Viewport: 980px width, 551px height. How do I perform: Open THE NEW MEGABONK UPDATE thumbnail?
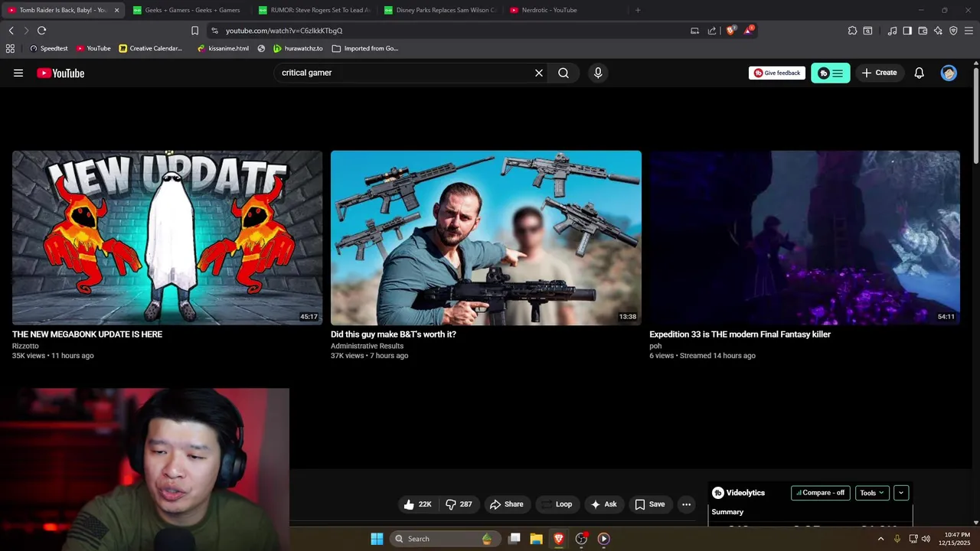coord(167,238)
